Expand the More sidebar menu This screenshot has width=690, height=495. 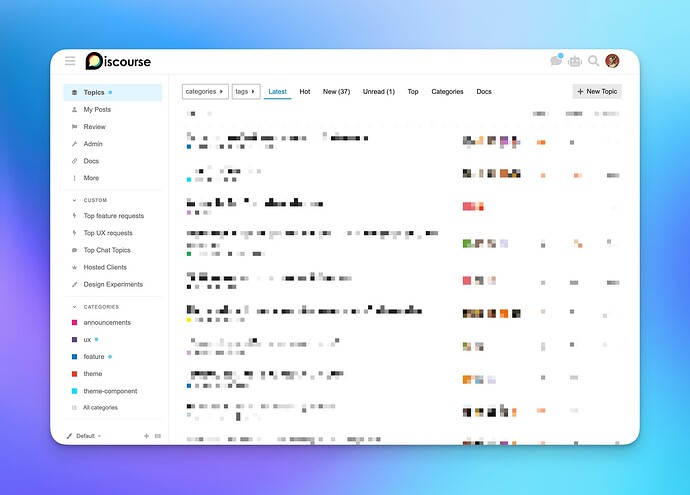91,178
